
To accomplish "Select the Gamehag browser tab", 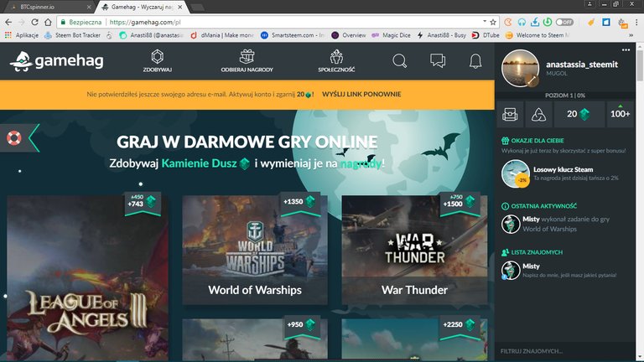I will click(140, 7).
